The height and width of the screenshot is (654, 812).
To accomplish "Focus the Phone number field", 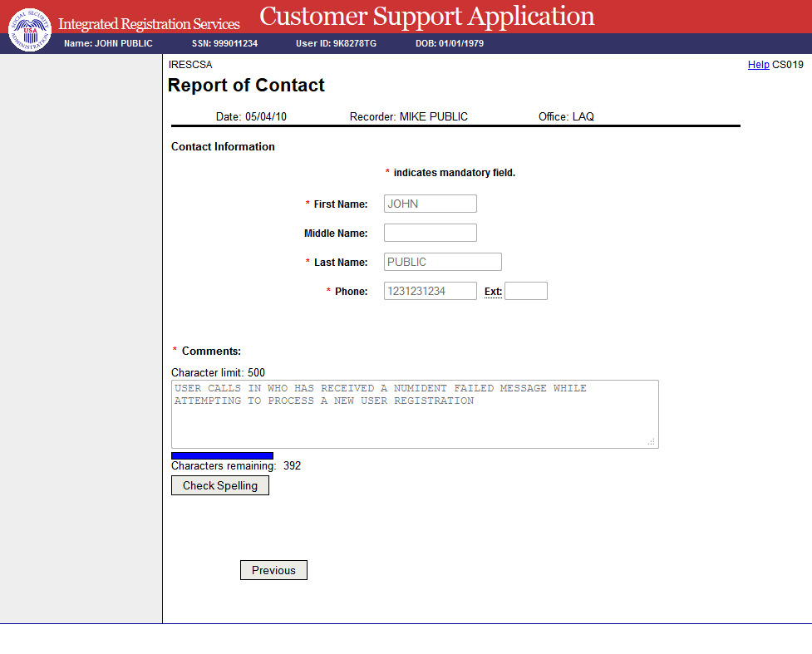I will tap(431, 291).
